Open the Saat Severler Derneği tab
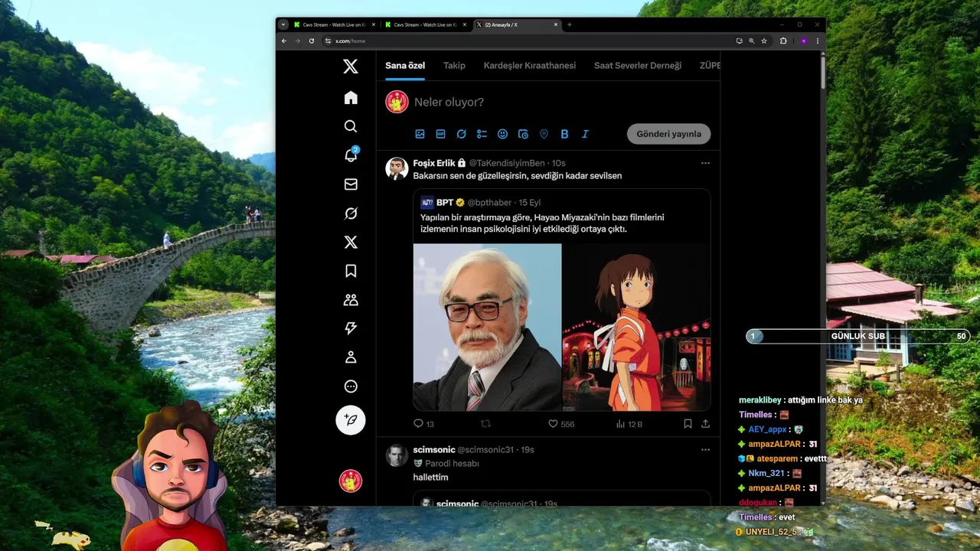Screen dimensions: 980x551 tap(638, 66)
